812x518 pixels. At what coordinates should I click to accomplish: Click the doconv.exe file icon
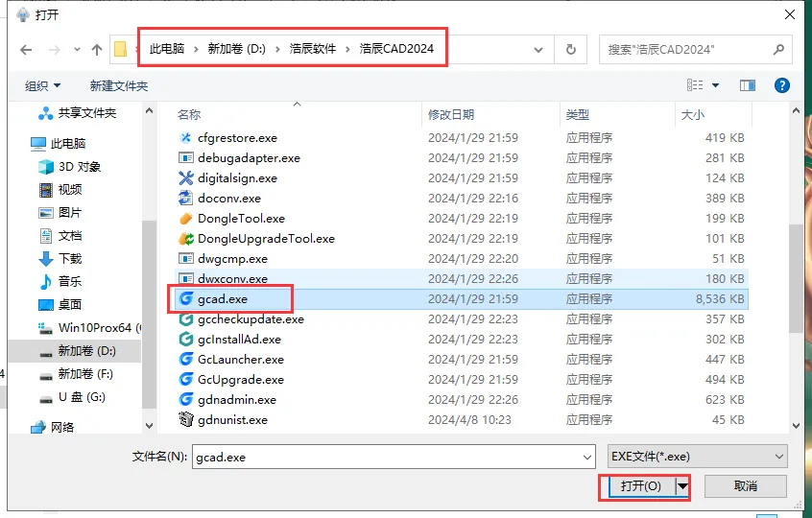click(x=185, y=199)
